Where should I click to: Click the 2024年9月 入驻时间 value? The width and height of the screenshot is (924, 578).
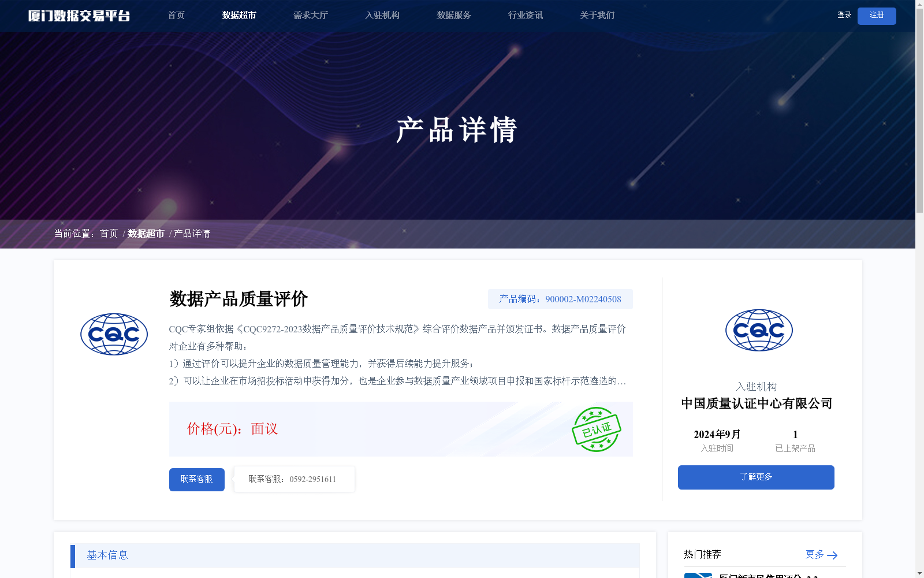click(x=717, y=435)
